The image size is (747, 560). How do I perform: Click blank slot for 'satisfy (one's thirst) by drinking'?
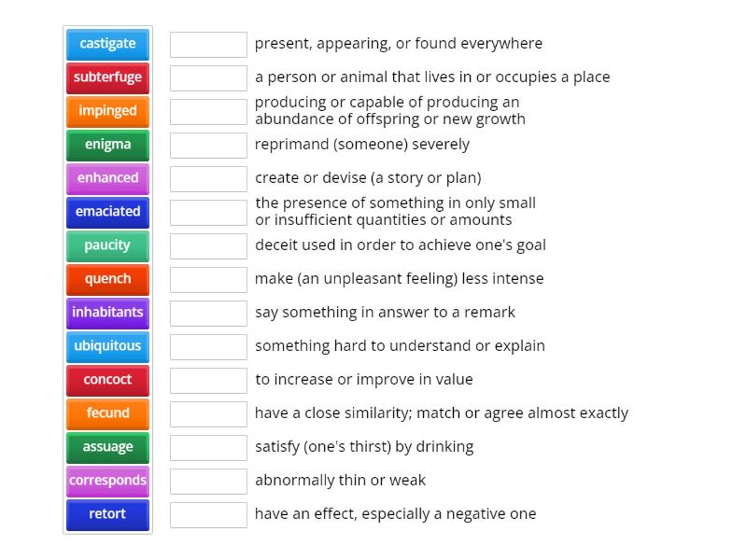(x=208, y=447)
